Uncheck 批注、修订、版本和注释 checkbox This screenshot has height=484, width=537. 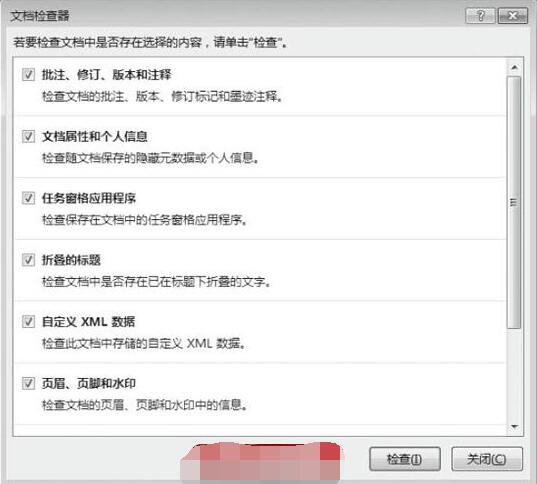[28, 74]
